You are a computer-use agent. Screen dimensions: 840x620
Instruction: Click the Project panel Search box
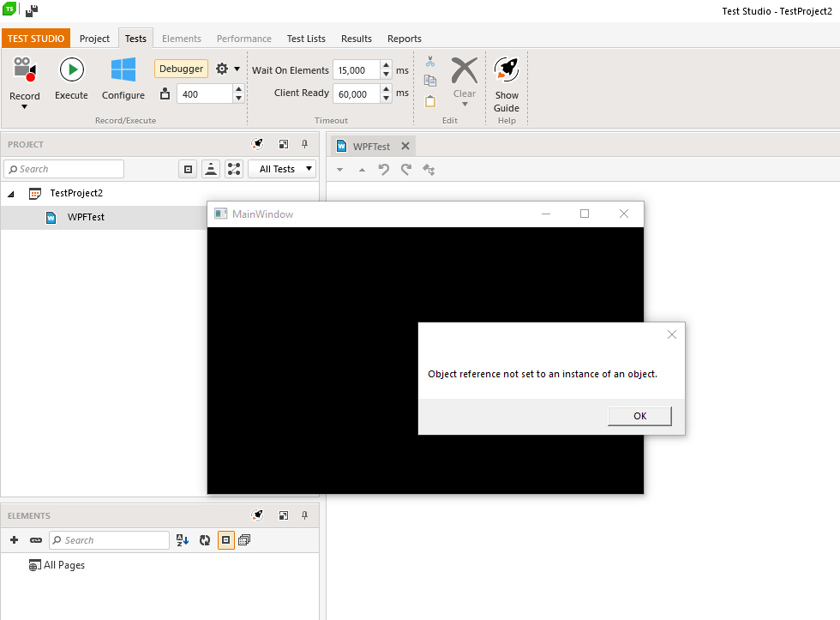click(x=63, y=169)
